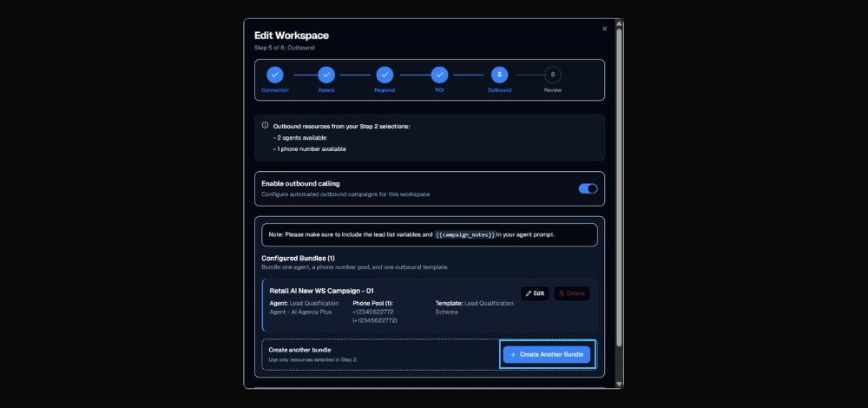Click the Assets step label
This screenshot has width=868, height=408.
pyautogui.click(x=326, y=90)
